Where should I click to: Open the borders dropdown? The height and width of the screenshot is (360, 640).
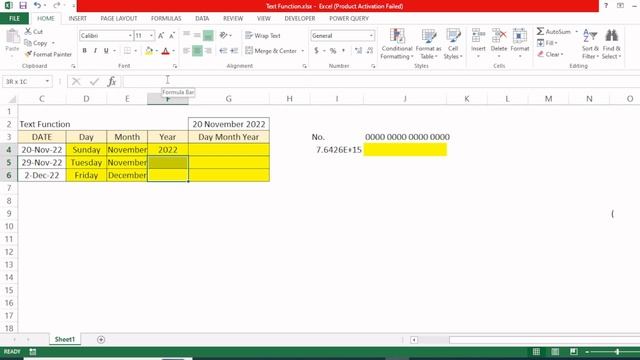click(136, 51)
